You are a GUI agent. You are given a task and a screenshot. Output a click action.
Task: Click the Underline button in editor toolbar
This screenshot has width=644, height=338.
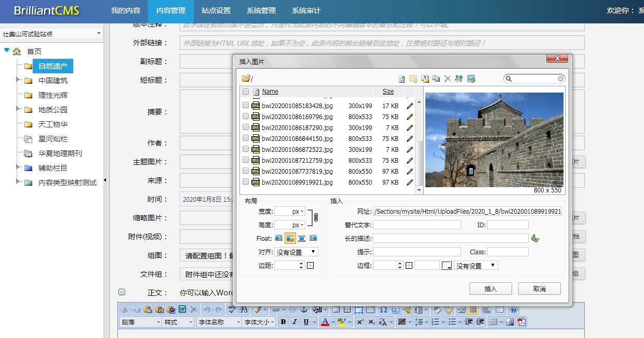click(x=306, y=322)
